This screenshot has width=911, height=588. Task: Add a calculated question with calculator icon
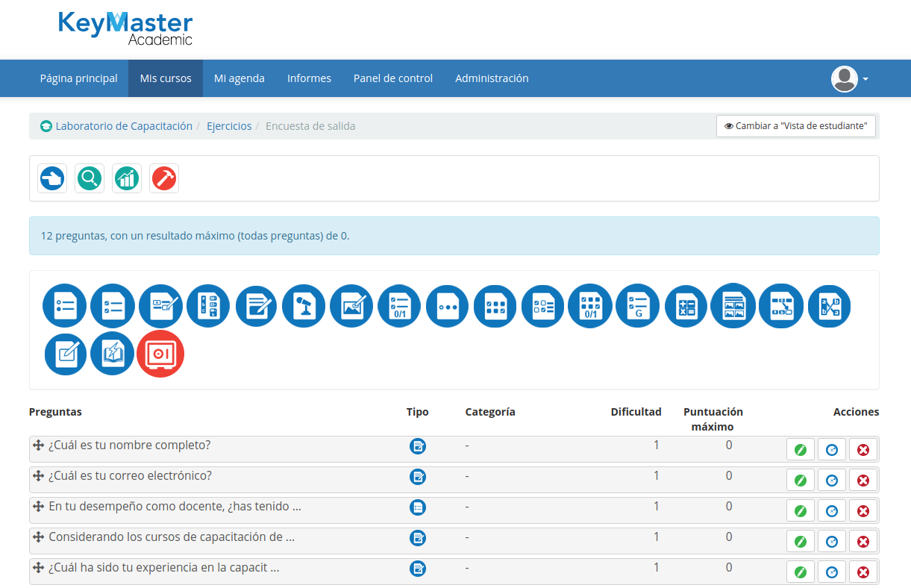(x=686, y=306)
